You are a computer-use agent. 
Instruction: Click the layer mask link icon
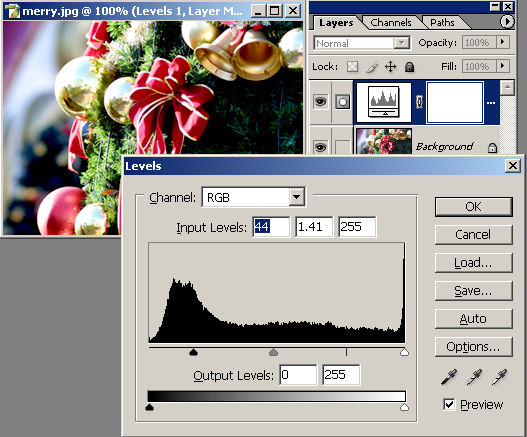419,102
